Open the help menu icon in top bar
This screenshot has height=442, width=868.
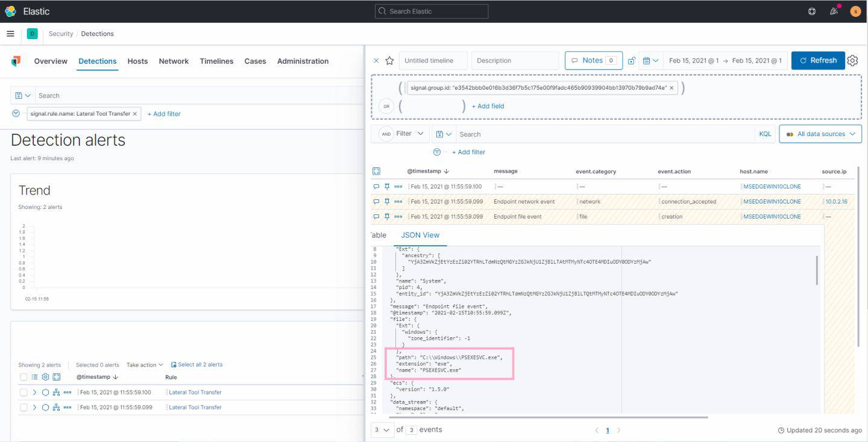click(x=812, y=11)
